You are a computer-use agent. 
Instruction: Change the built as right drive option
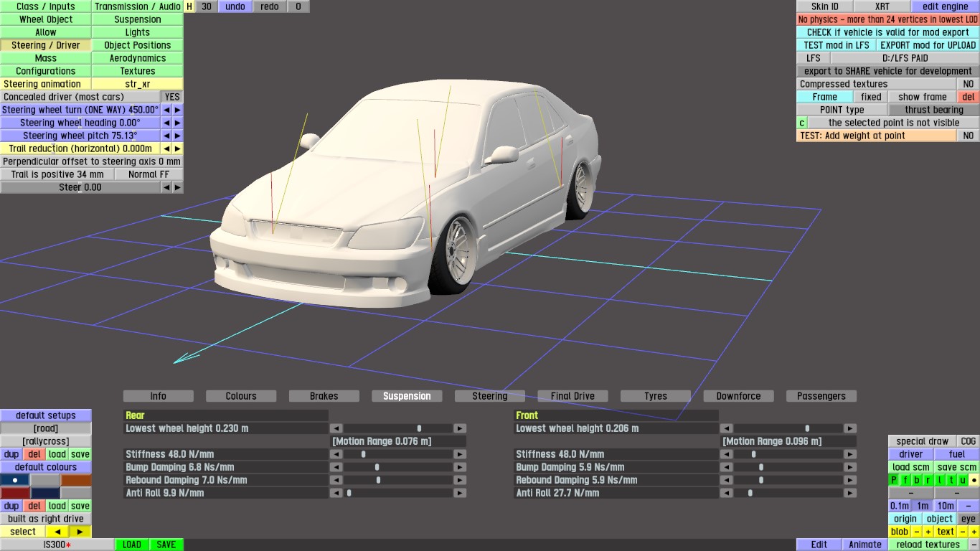46,519
